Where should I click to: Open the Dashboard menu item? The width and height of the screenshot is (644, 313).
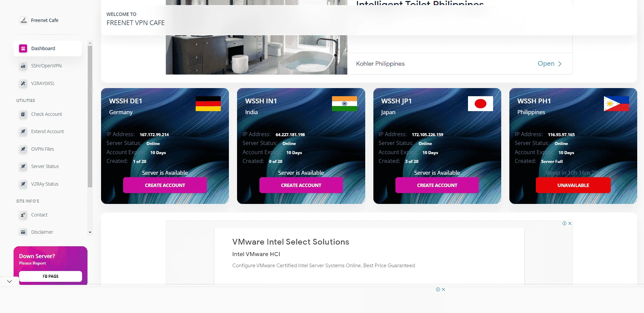47,48
